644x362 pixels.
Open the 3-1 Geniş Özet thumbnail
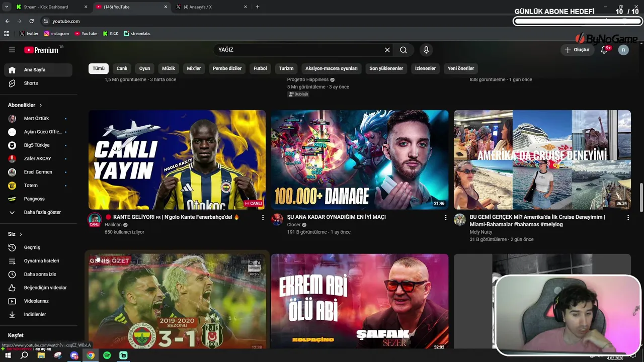click(x=177, y=302)
